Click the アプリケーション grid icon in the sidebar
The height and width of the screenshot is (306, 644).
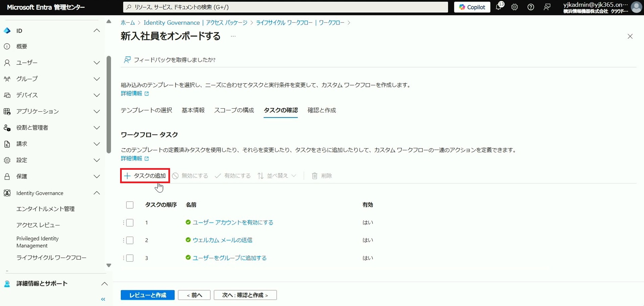(7, 111)
